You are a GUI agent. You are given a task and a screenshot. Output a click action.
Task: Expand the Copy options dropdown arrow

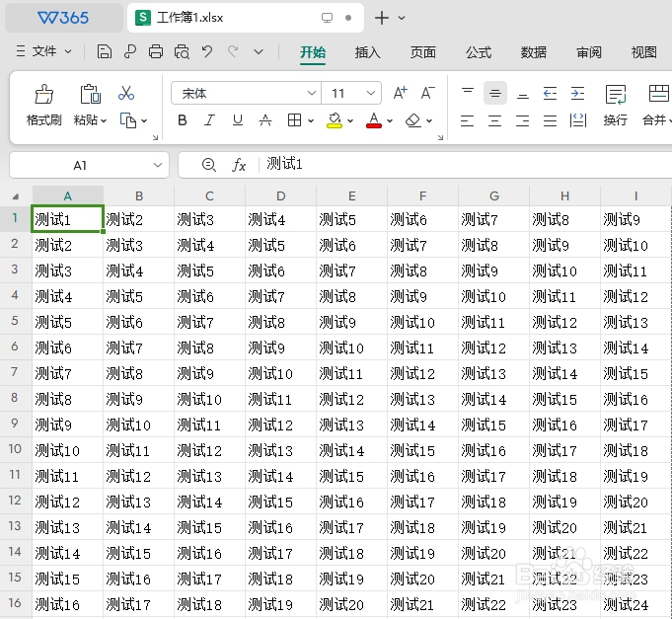click(144, 120)
